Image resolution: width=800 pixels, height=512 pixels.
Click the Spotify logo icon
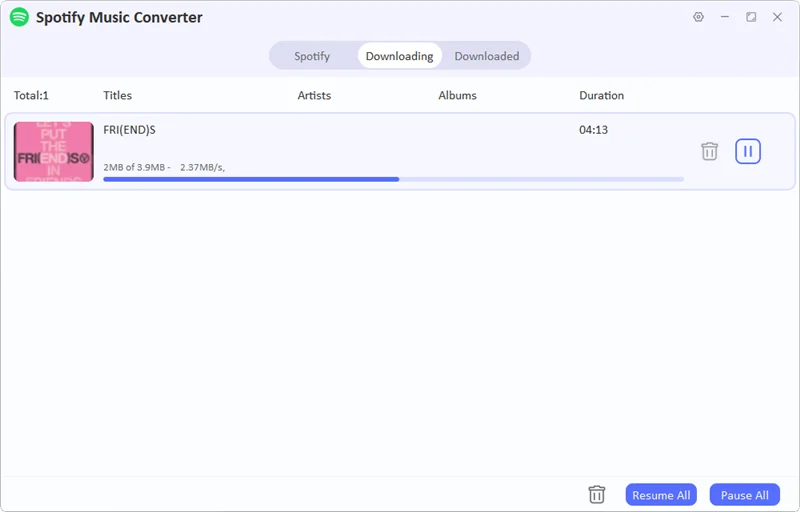[19, 17]
